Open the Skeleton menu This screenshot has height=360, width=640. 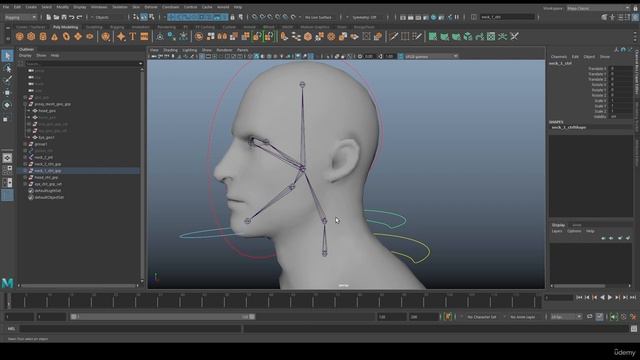120,7
